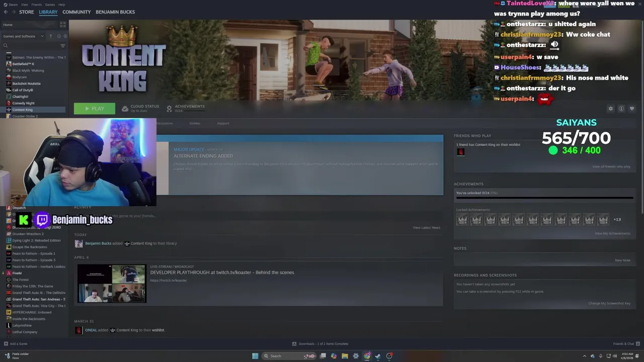
Task: Click View all friends who play
Action: 611,166
